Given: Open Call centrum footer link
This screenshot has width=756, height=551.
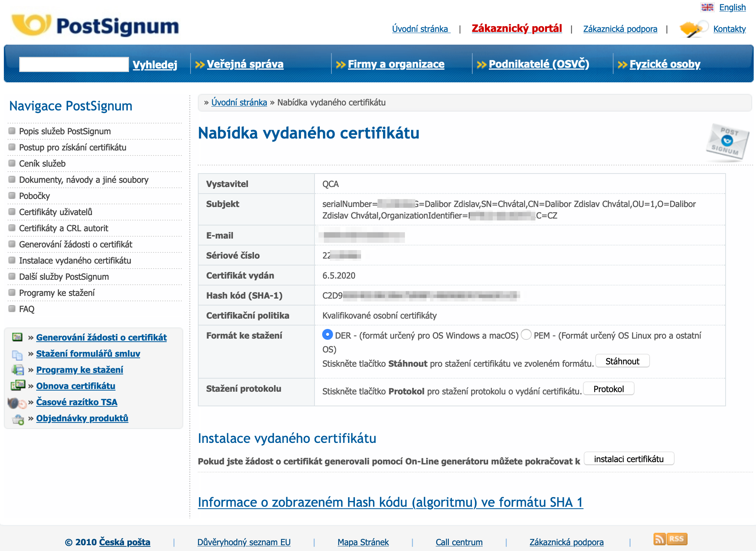Looking at the screenshot, I should (x=459, y=542).
